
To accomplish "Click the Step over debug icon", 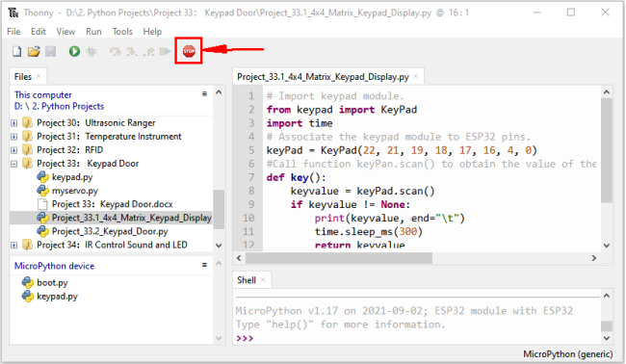I will tap(116, 51).
